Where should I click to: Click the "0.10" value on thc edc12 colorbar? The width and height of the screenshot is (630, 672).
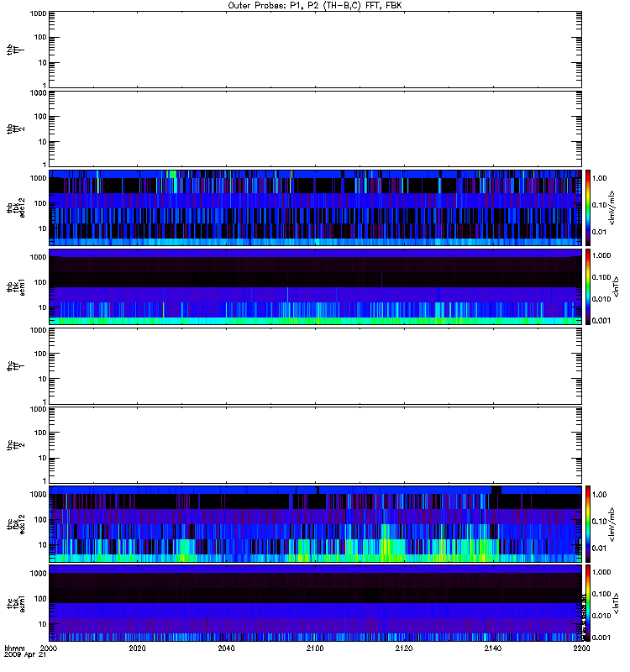pyautogui.click(x=599, y=522)
